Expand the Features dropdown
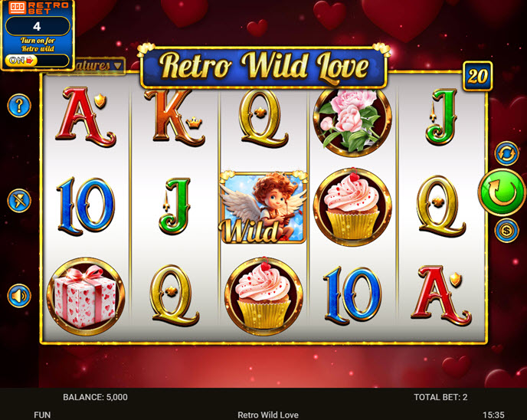527x420 pixels. (x=99, y=66)
